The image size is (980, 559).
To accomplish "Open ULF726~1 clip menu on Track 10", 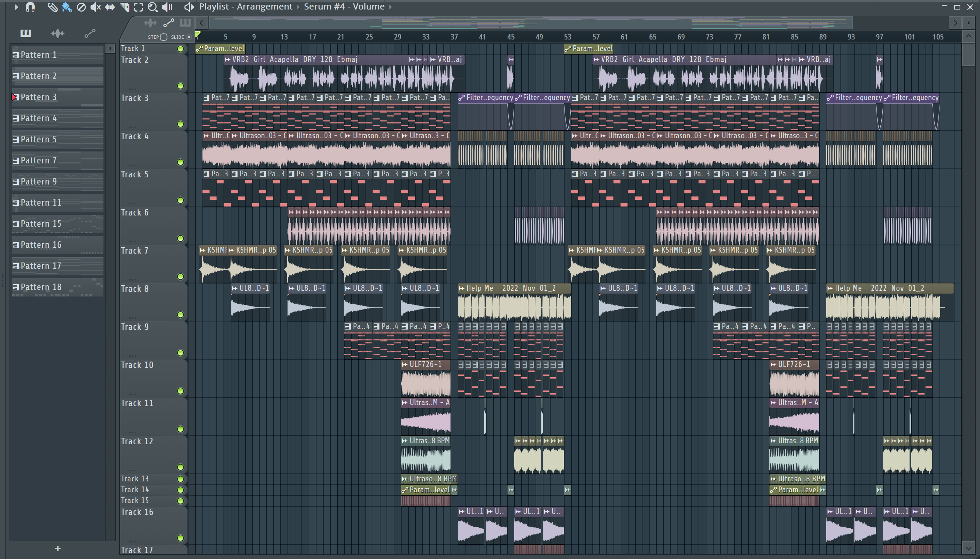I will point(405,365).
